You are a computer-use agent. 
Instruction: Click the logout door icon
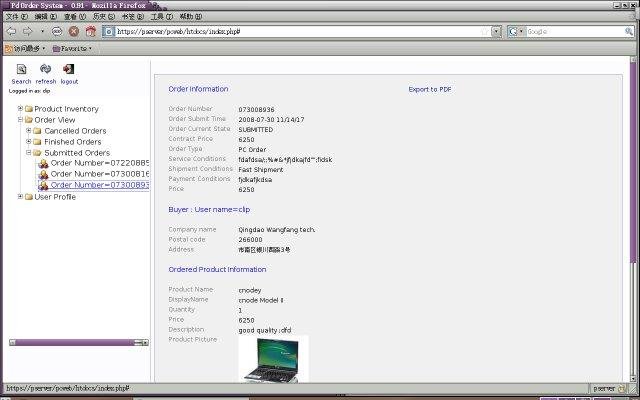point(69,69)
